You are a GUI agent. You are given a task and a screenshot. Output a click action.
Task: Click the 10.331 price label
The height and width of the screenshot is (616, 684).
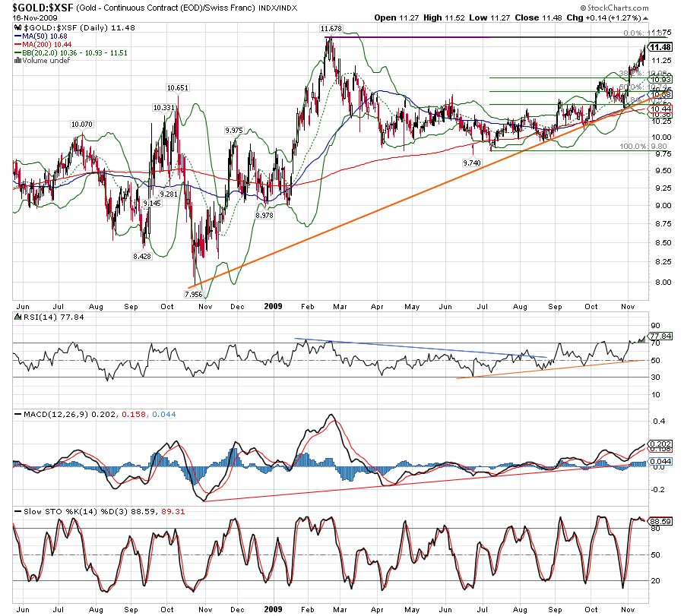point(163,108)
